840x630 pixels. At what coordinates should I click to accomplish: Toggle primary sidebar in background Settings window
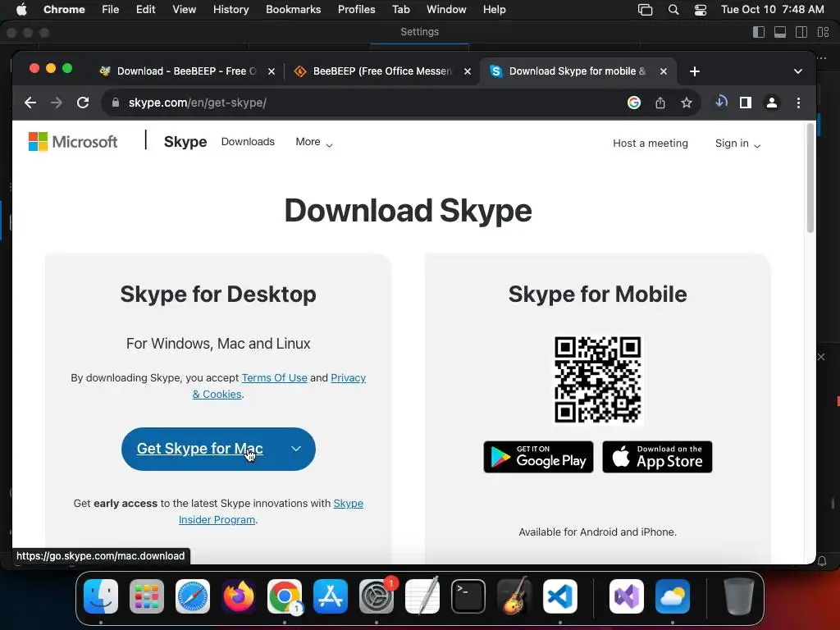pos(759,32)
